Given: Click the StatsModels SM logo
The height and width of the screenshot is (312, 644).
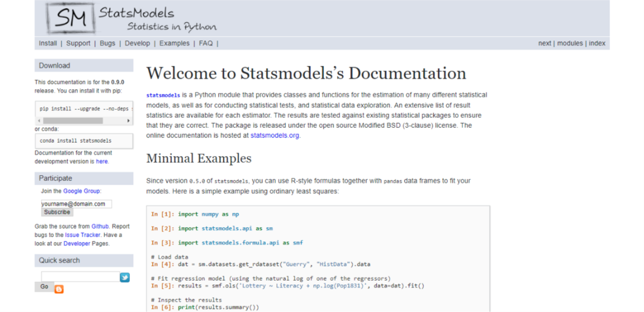Looking at the screenshot, I should click(71, 19).
